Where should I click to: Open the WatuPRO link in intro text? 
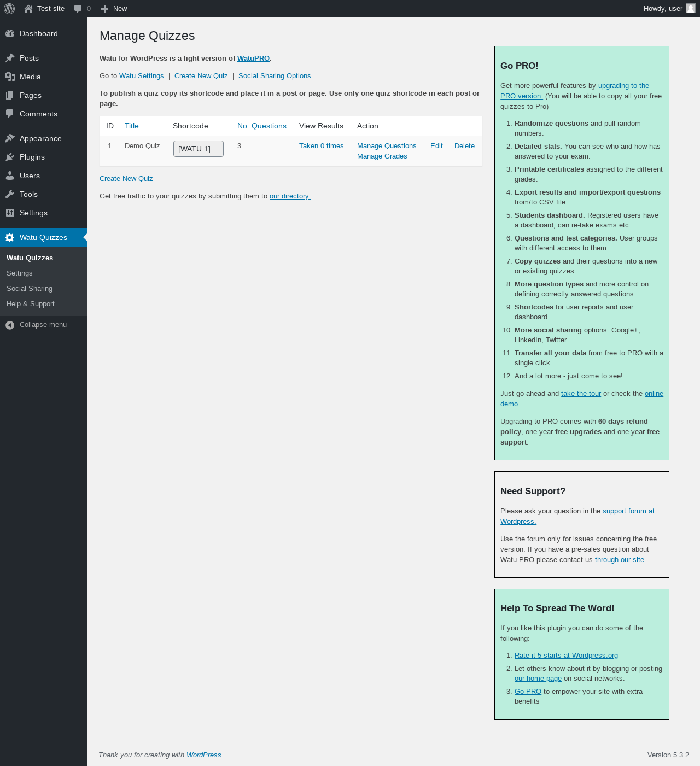[253, 58]
